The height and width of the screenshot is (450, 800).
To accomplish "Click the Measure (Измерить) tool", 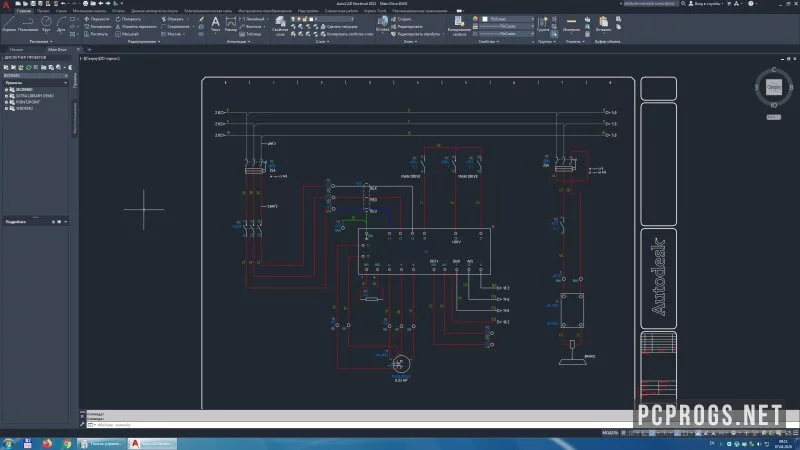I will (571, 23).
